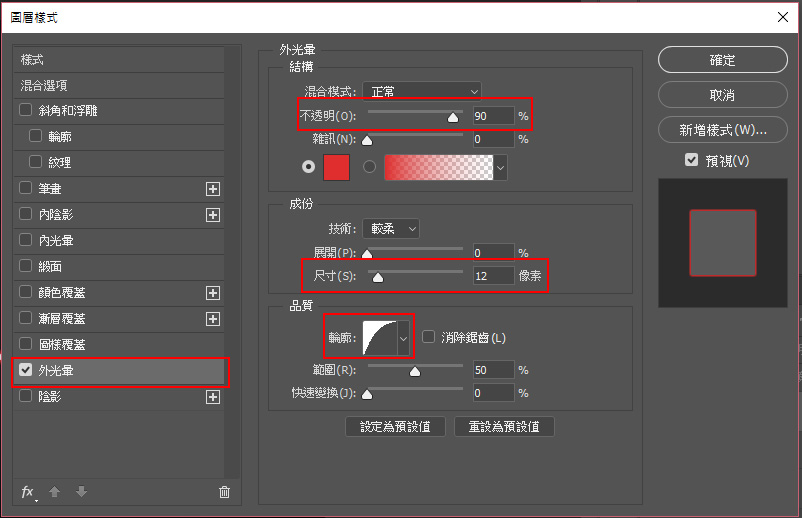This screenshot has width=802, height=518.
Task: Open the 技術 dropdown set to 較柔
Action: coord(391,229)
